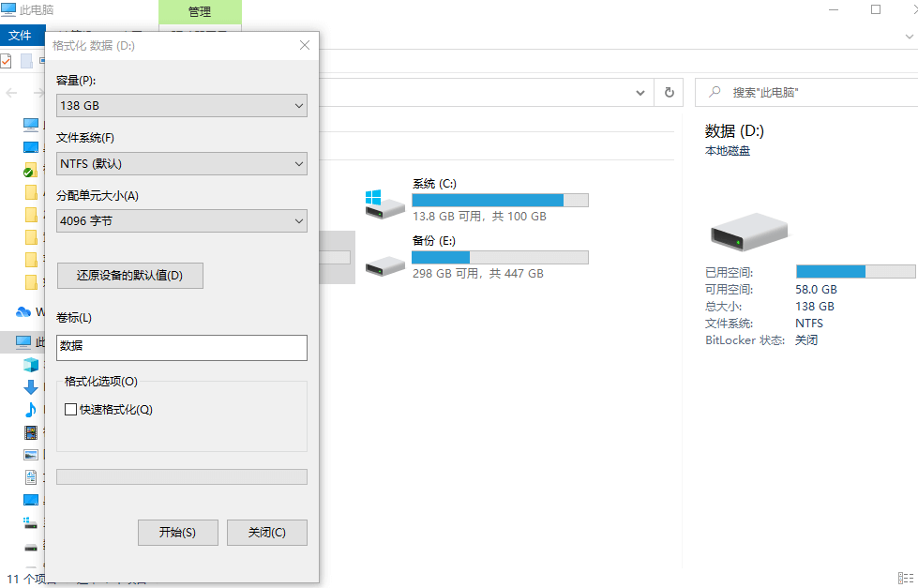Select the Windows system drive icon in sidebar
918x588 pixels.
tap(30, 521)
